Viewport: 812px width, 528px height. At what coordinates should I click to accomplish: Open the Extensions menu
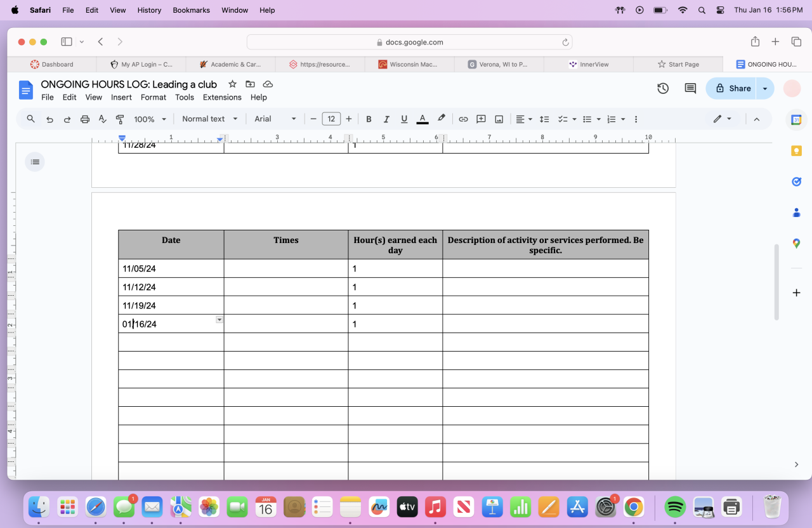pos(222,98)
